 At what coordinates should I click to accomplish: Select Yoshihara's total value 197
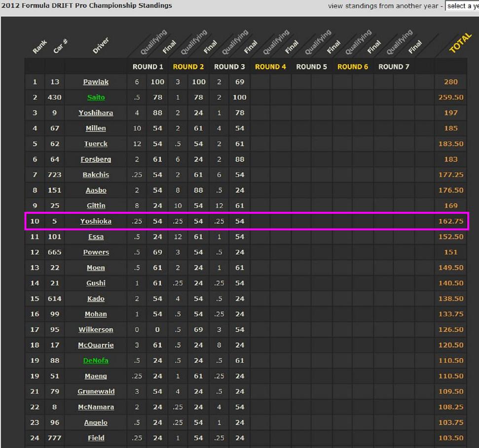[451, 113]
